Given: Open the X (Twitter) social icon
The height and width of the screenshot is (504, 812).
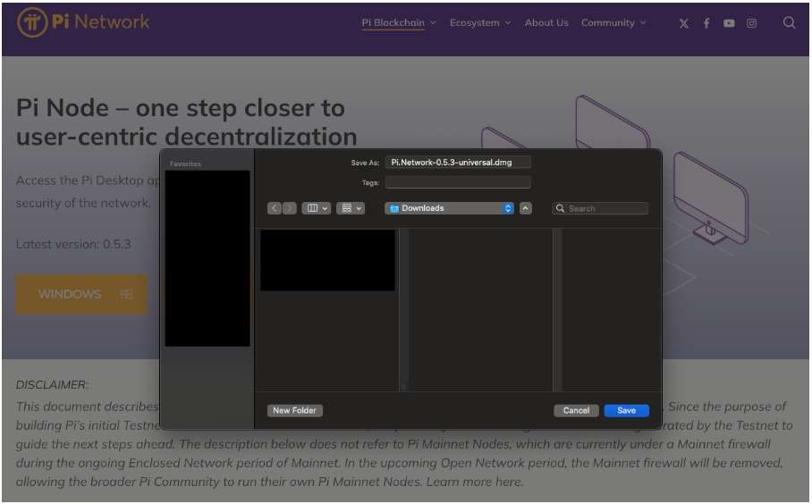Looking at the screenshot, I should click(684, 23).
